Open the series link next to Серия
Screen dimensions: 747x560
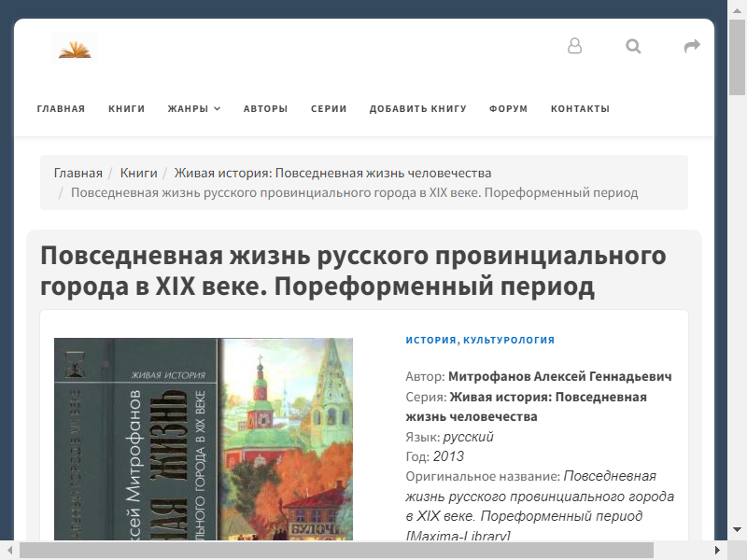tap(526, 407)
